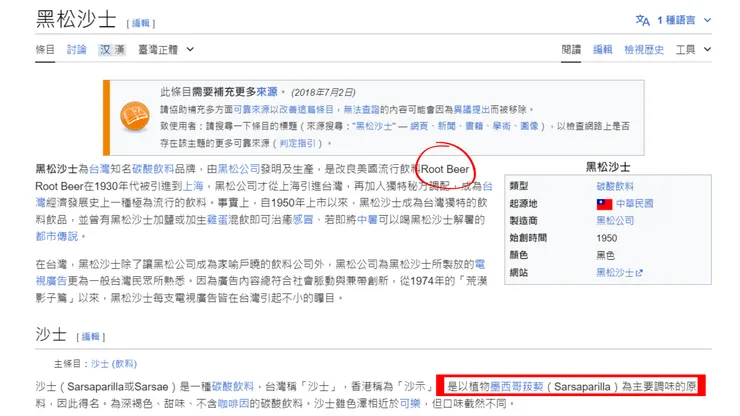Click the language translation icon
Viewport: 740px width, 416px height.
(x=642, y=20)
